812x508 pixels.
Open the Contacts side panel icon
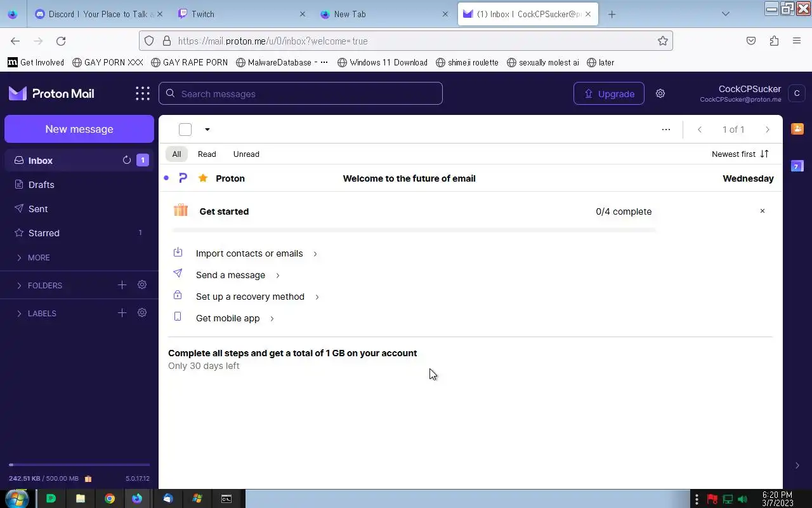[797, 129]
